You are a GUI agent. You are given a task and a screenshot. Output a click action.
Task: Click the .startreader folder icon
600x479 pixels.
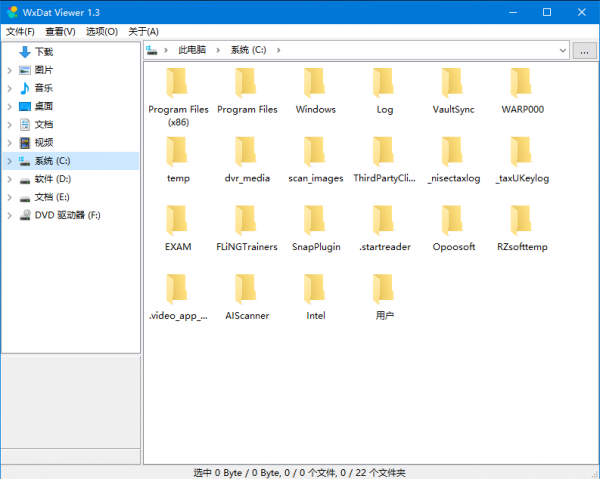tap(384, 220)
